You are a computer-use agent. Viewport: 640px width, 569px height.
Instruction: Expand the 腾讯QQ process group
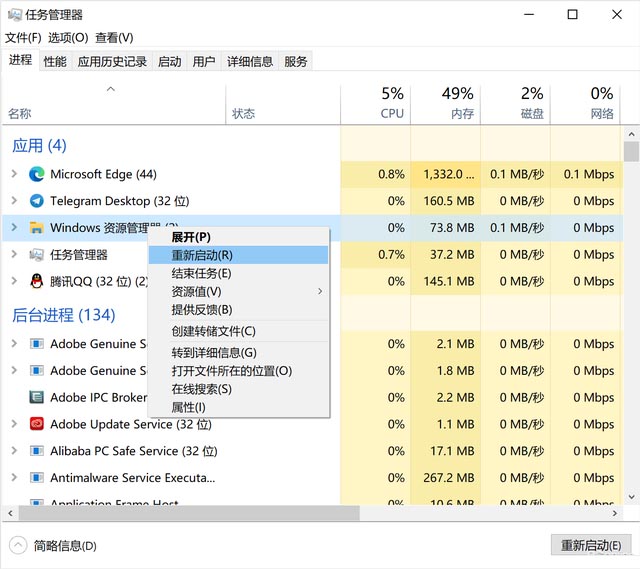[x=14, y=281]
